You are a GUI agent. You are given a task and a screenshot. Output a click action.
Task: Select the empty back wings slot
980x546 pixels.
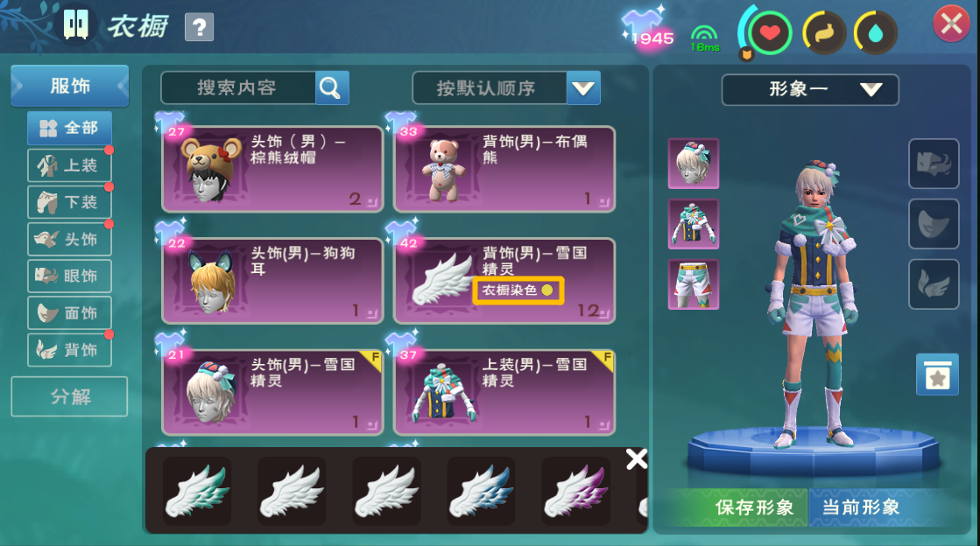934,284
